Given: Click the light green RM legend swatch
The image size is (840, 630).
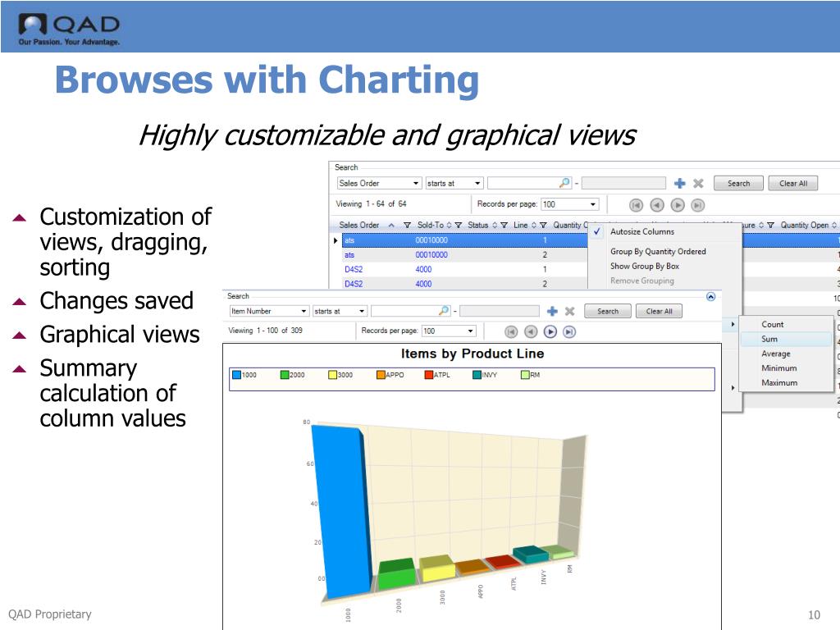Looking at the screenshot, I should [525, 375].
